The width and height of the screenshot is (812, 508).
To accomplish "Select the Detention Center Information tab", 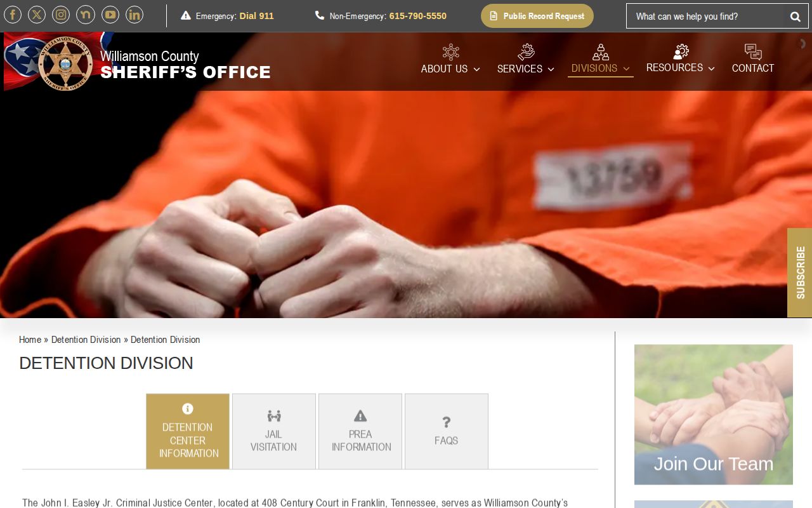I will tap(188, 431).
